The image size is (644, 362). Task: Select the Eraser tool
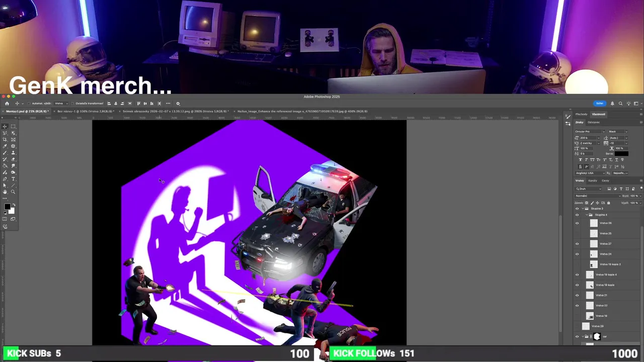pos(13,159)
